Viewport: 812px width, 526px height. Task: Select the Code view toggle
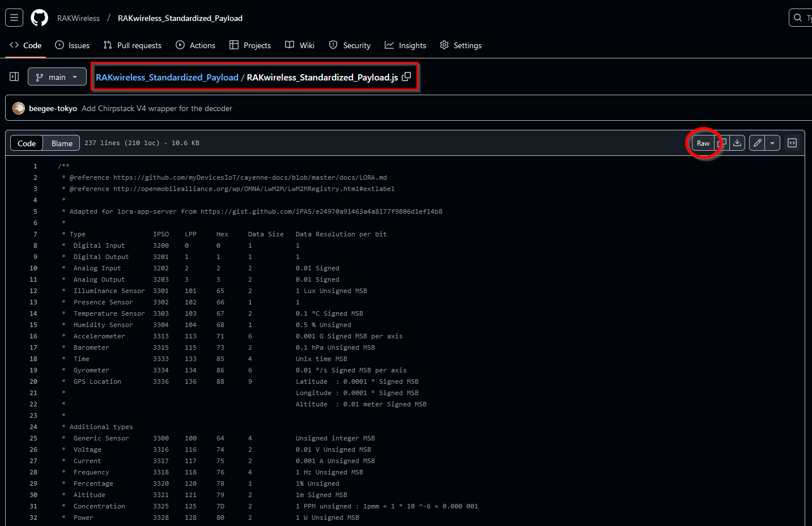click(26, 143)
